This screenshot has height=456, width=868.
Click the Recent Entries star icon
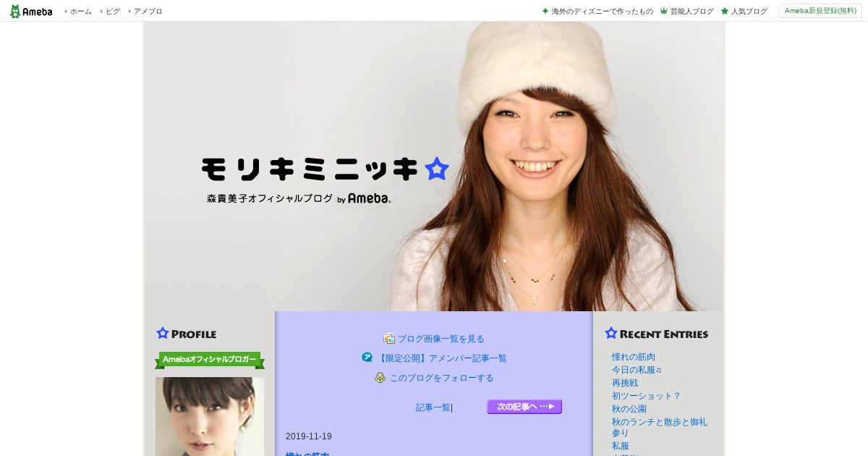click(x=611, y=333)
